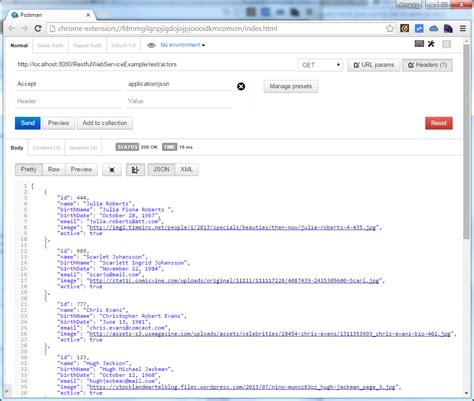Open the No environment dropdown
The width and height of the screenshot is (474, 401).
tap(182, 45)
